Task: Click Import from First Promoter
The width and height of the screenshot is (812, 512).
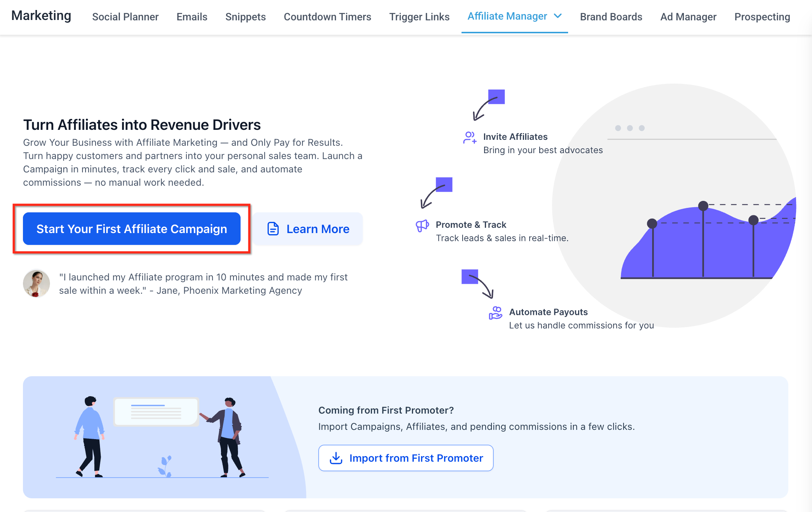Action: point(406,458)
